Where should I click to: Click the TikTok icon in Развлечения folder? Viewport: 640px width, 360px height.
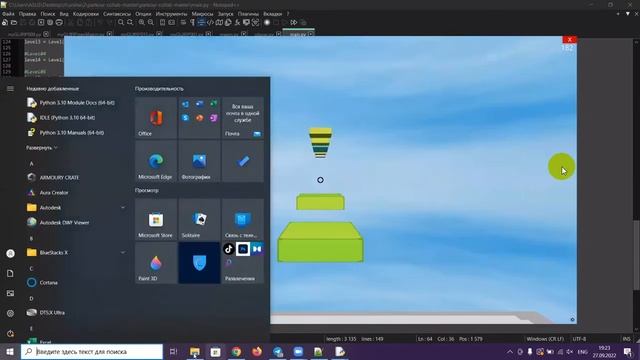[x=229, y=249]
